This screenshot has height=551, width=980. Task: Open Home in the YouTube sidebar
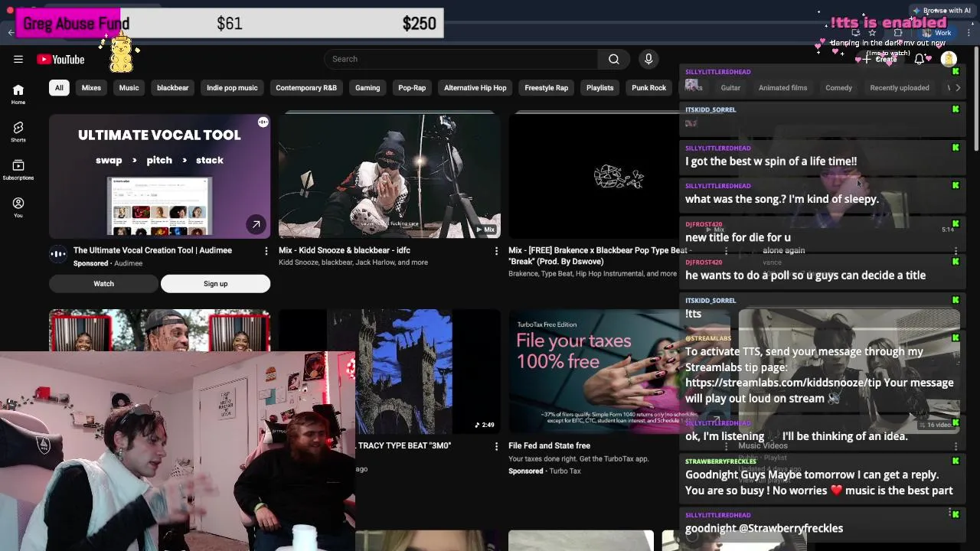18,94
